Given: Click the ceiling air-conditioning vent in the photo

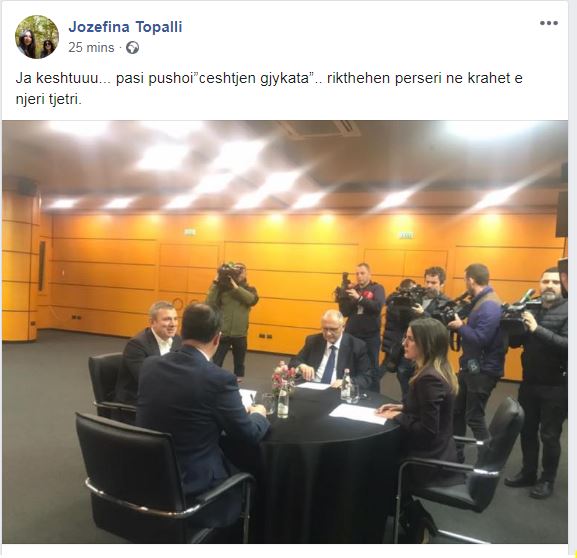Looking at the screenshot, I should coord(319,130).
